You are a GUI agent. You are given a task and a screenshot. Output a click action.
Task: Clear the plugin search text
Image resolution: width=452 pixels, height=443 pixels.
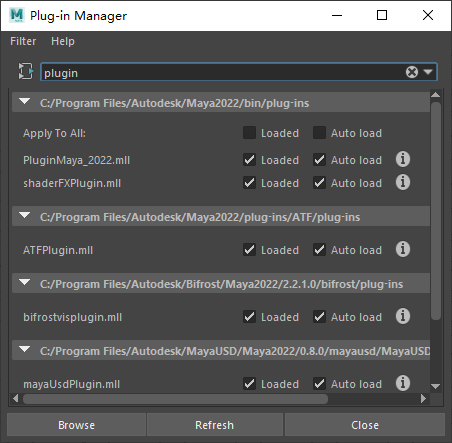pyautogui.click(x=412, y=72)
